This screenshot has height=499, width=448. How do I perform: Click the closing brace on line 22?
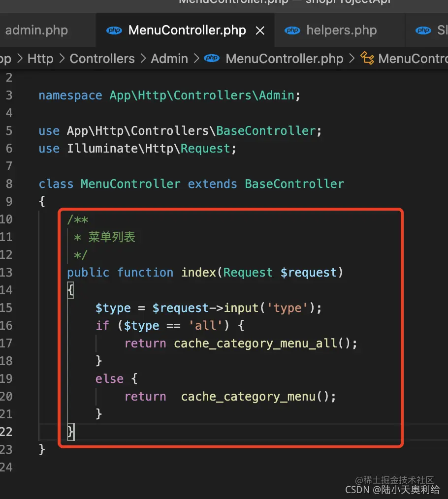pyautogui.click(x=71, y=432)
